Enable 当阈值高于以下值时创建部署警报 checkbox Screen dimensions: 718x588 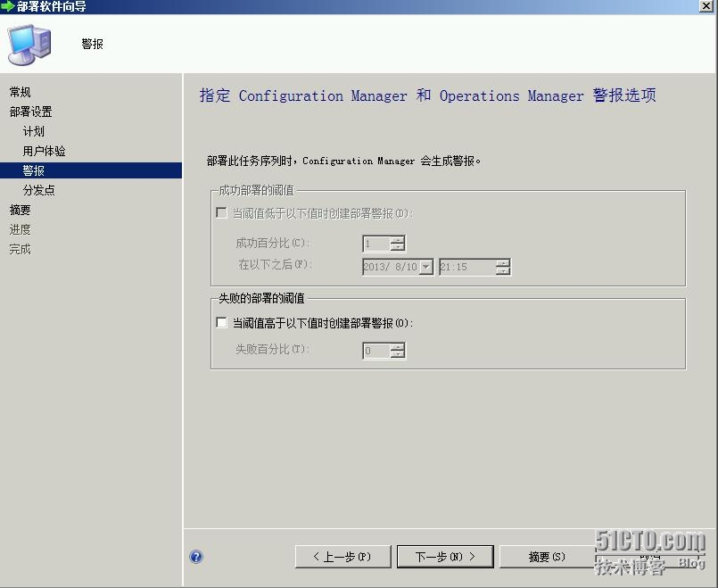tap(221, 322)
